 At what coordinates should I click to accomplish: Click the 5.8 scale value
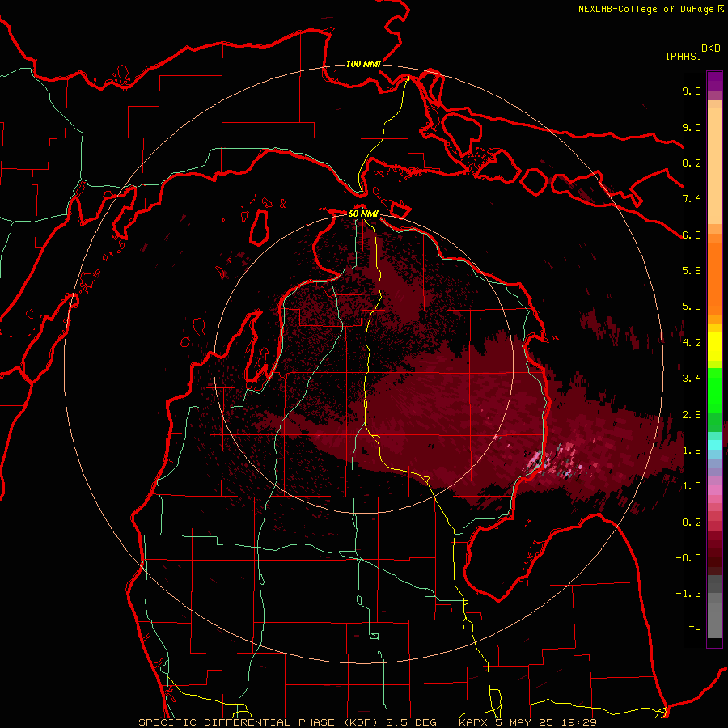coord(692,271)
